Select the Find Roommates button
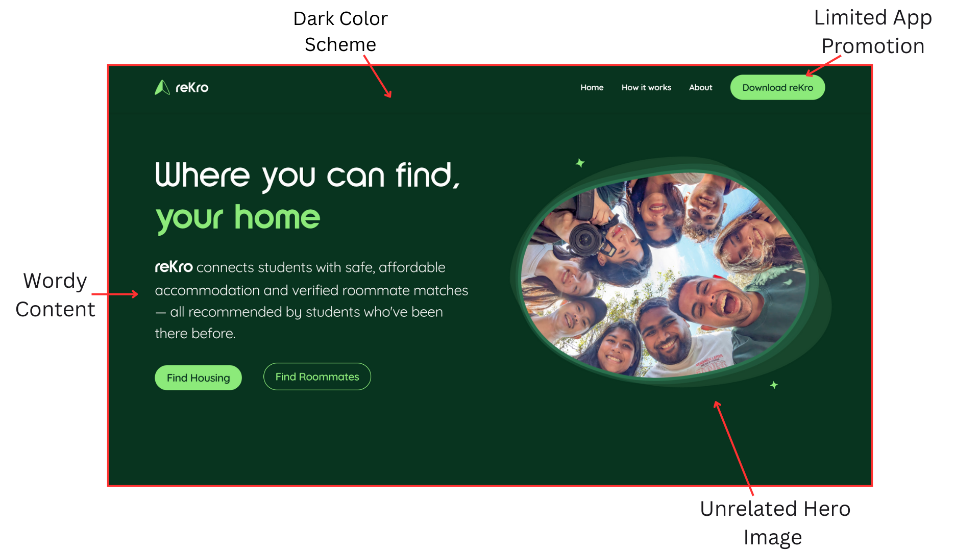Screen dimensions: 980x551 coord(317,377)
